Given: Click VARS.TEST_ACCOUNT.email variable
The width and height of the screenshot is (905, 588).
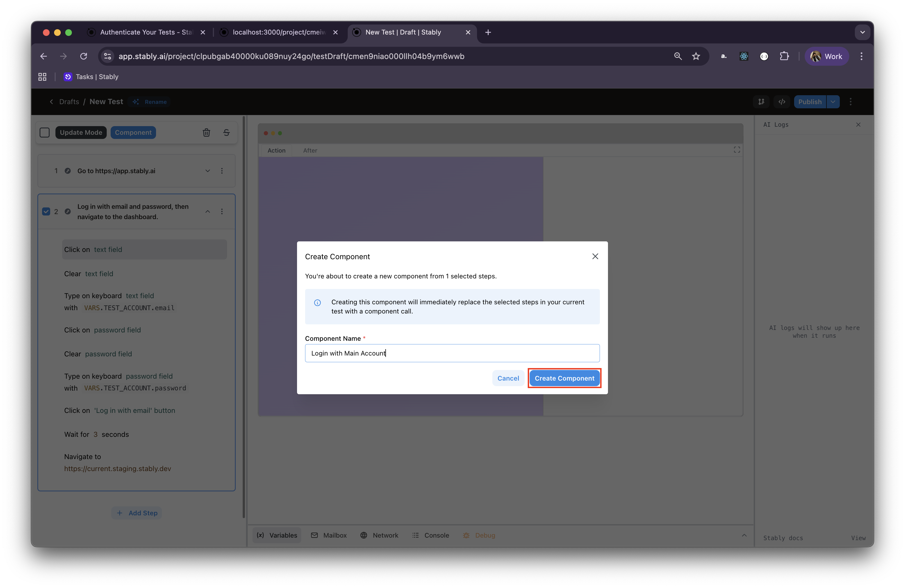Looking at the screenshot, I should click(129, 308).
